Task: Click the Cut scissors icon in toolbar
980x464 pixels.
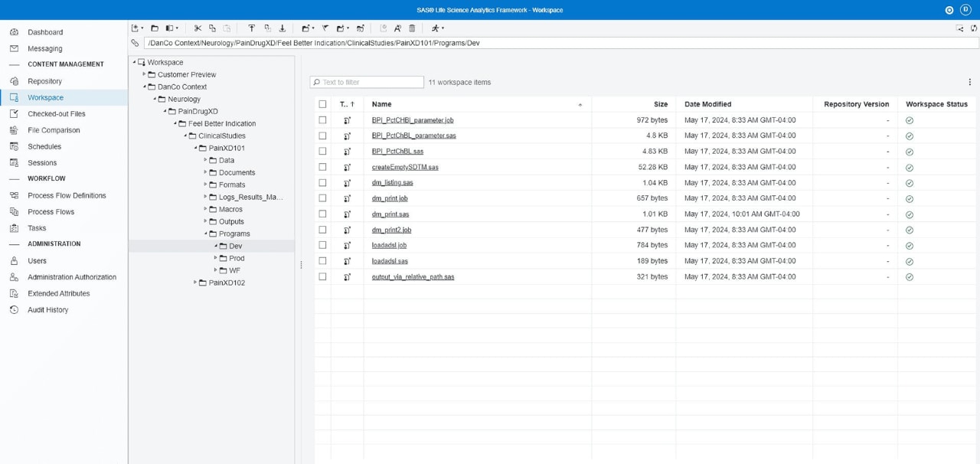Action: pyautogui.click(x=198, y=28)
